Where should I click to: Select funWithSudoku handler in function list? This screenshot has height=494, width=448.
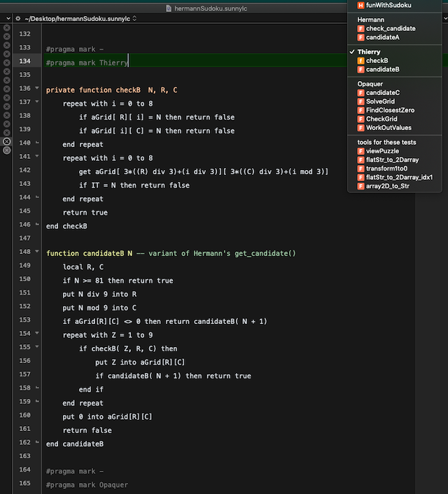pyautogui.click(x=389, y=5)
